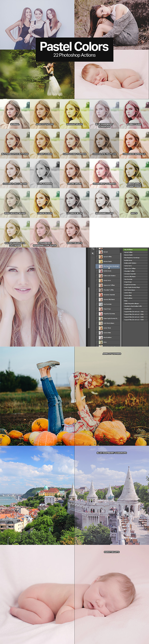Select the Banana Heads layer thumbnail
This screenshot has height=644, width=149.
[101, 261]
